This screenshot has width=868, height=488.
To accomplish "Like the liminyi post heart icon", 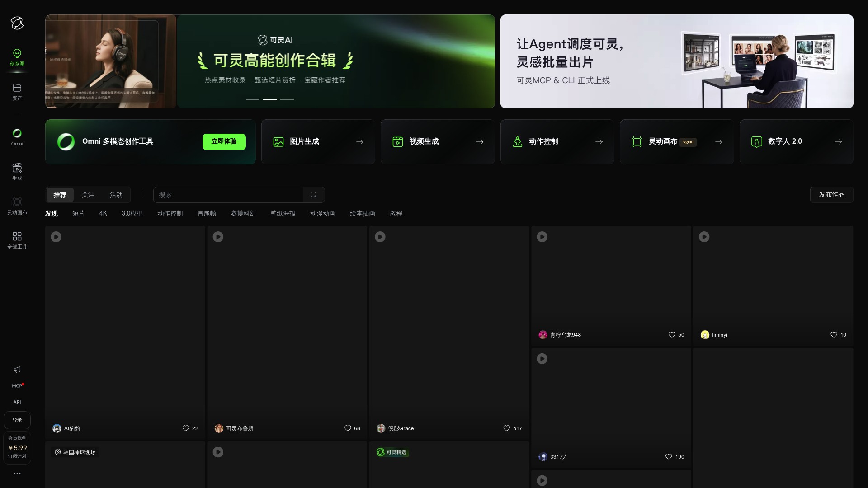I will [x=834, y=334].
